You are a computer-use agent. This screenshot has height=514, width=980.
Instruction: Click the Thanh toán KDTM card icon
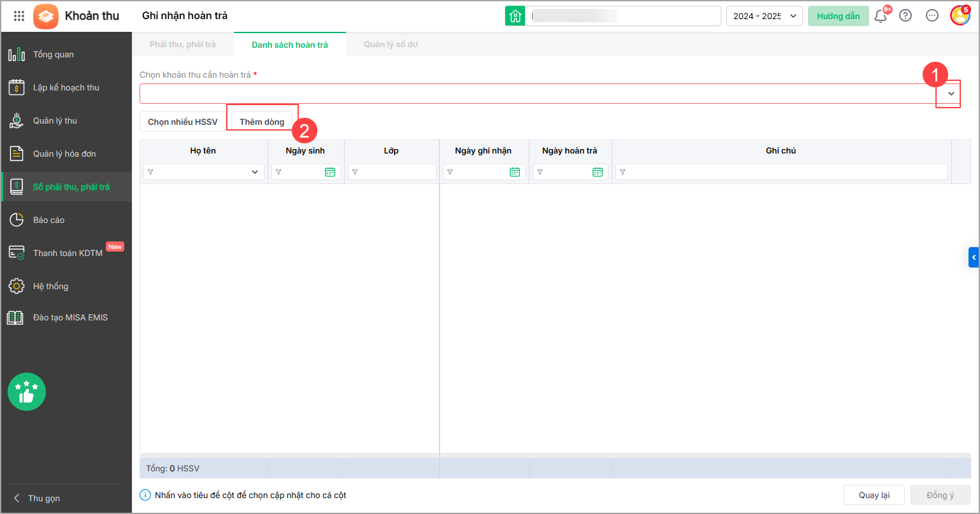click(17, 253)
